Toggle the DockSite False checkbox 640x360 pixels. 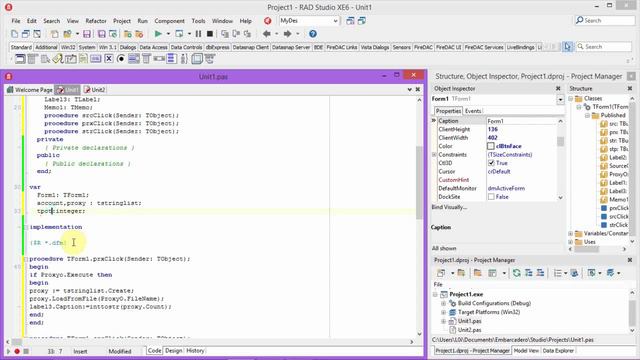[x=491, y=197]
